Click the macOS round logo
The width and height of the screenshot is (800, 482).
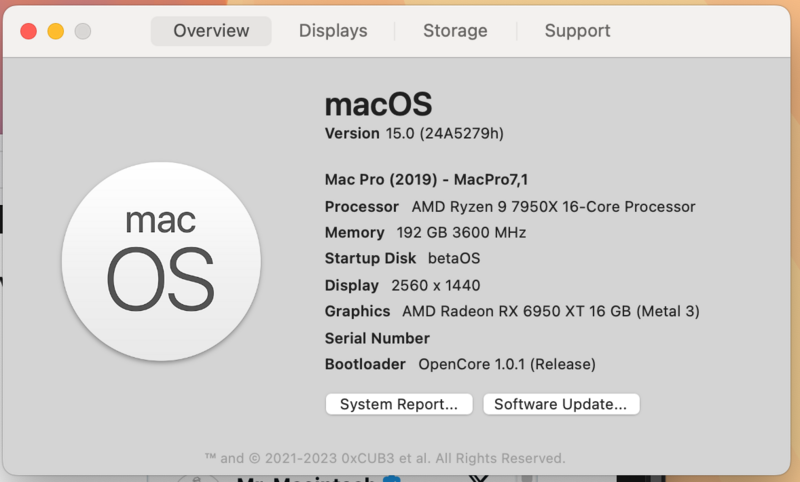click(161, 261)
